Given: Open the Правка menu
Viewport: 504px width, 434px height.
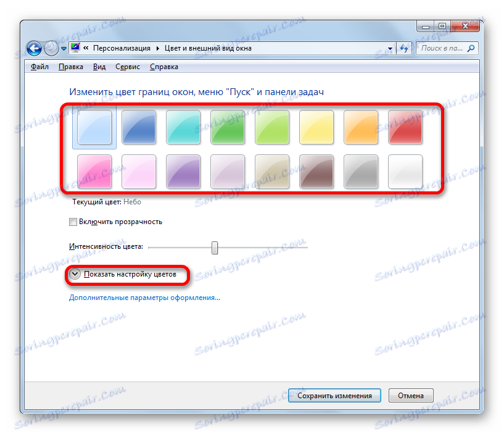Looking at the screenshot, I should [x=71, y=67].
